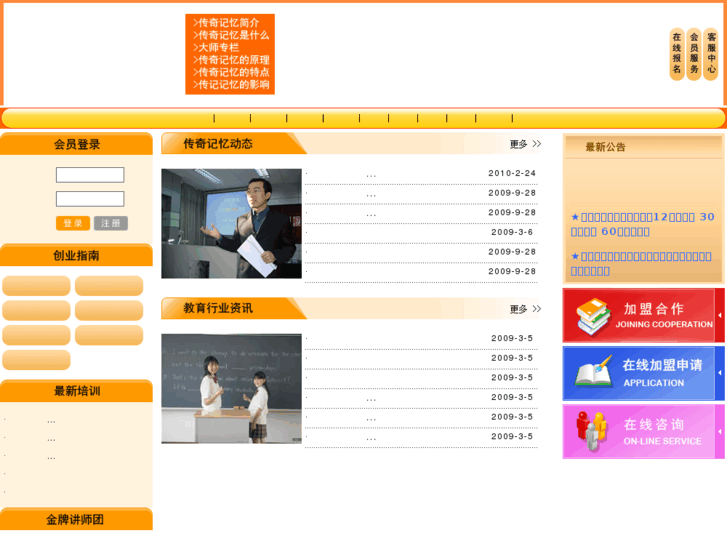Click the 最新培训 panel heading
Image resolution: width=727 pixels, height=545 pixels.
point(77,391)
